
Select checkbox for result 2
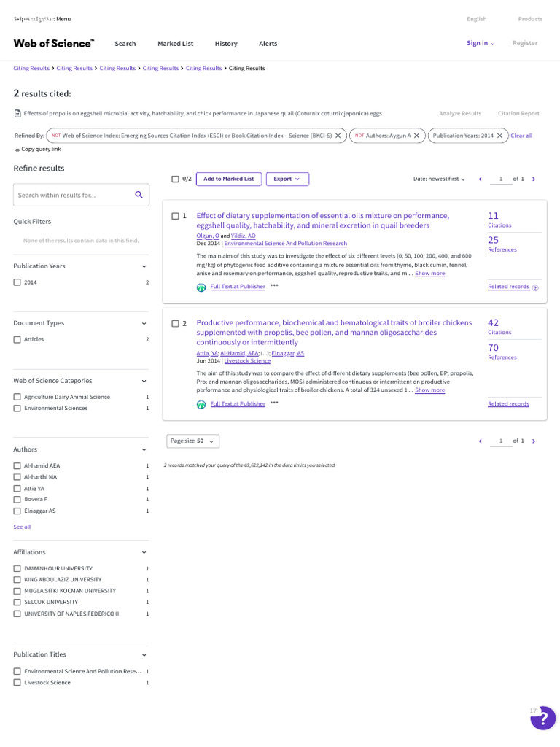[175, 323]
